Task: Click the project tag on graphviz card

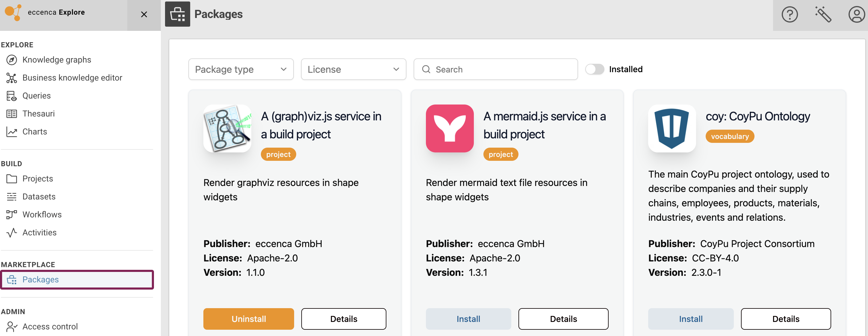Action: (278, 154)
